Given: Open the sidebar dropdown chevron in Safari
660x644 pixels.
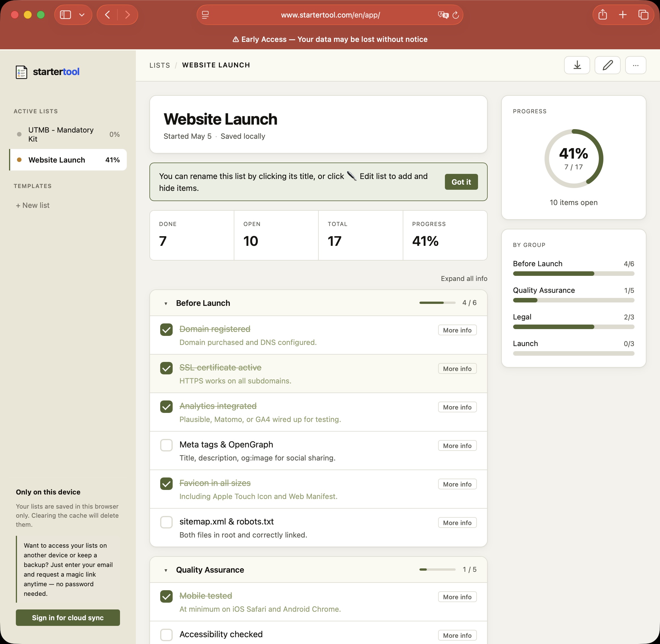Looking at the screenshot, I should tap(82, 15).
